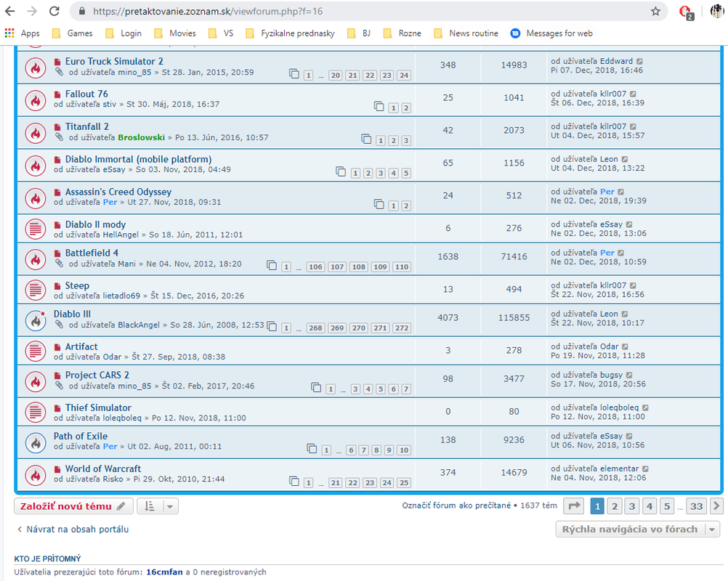This screenshot has height=581, width=728.
Task: Click the topic icon beside Diablo II mody
Action: click(36, 229)
